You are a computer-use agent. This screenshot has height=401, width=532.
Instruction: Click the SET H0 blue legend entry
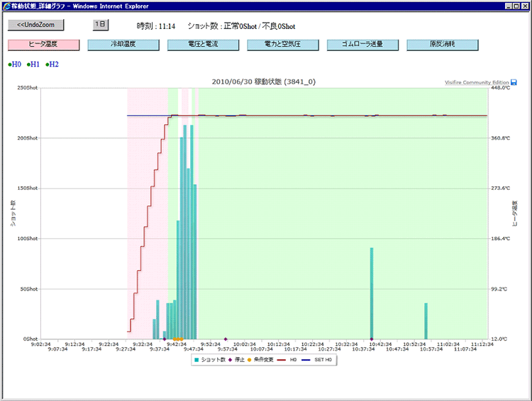(x=308, y=360)
